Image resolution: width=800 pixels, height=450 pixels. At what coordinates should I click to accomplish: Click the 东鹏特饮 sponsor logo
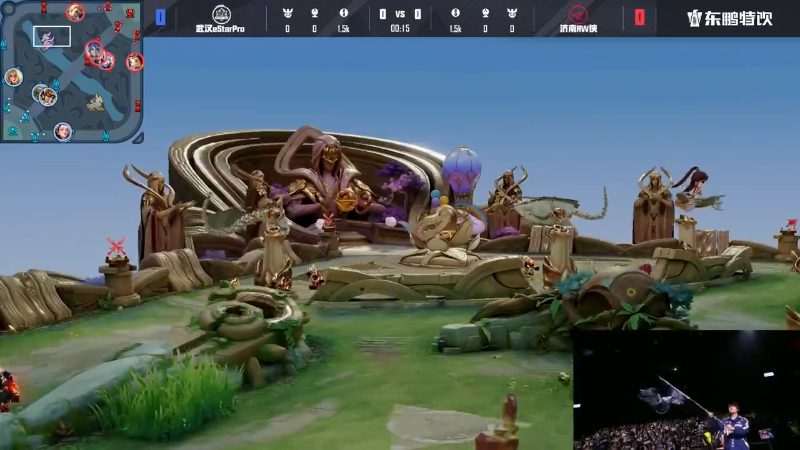click(x=730, y=19)
